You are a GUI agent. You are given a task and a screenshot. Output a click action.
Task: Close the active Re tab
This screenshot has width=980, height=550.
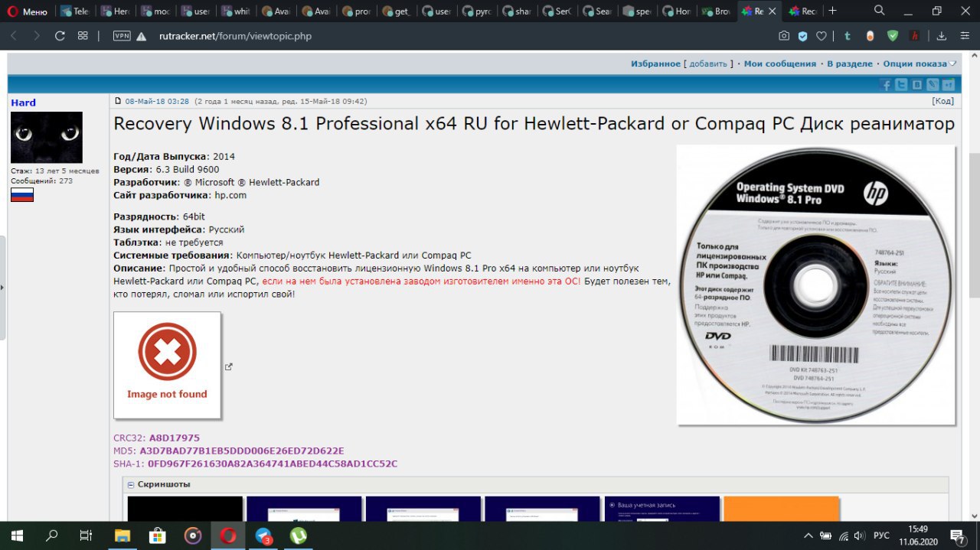772,11
